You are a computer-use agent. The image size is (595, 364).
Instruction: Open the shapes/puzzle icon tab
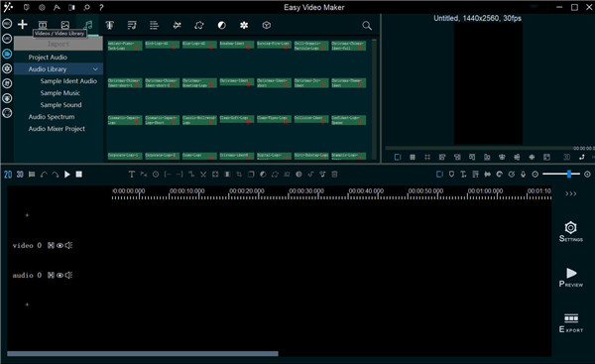click(x=199, y=25)
